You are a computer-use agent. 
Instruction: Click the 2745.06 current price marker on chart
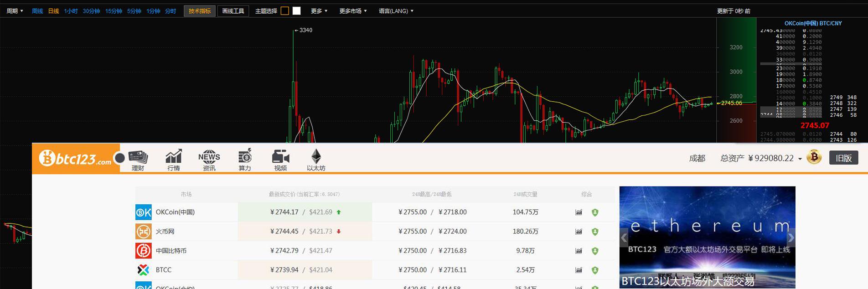731,103
